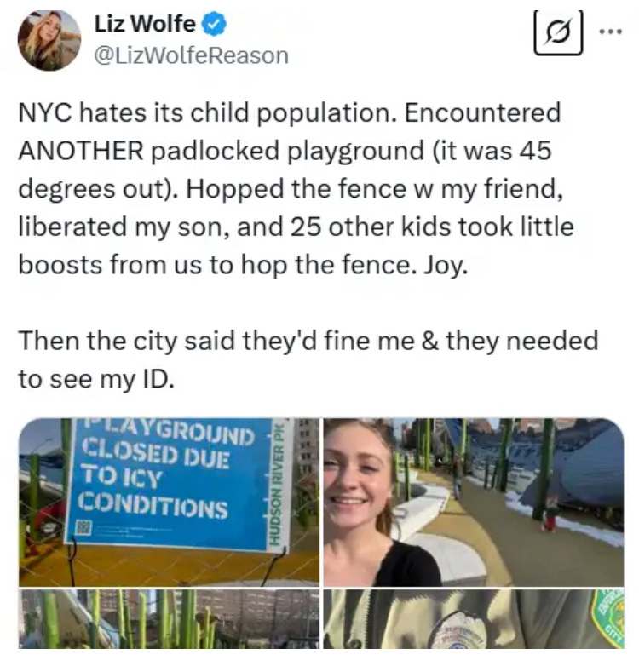Screen dimensions: 639x672
Task: Click the blue verified badge
Action: tap(214, 24)
